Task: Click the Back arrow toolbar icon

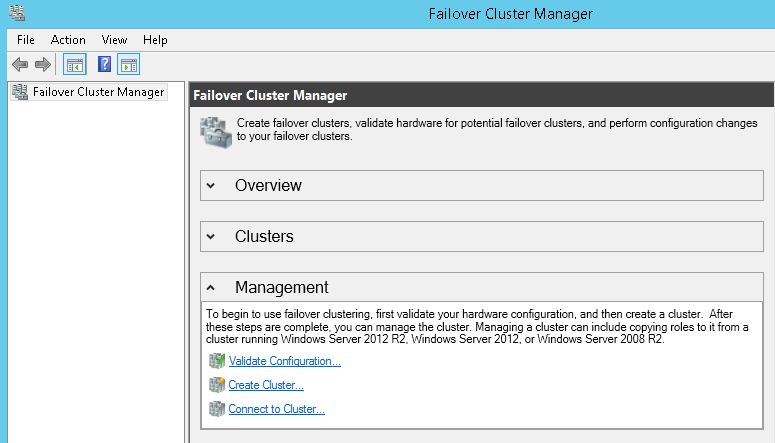Action: tap(20, 64)
